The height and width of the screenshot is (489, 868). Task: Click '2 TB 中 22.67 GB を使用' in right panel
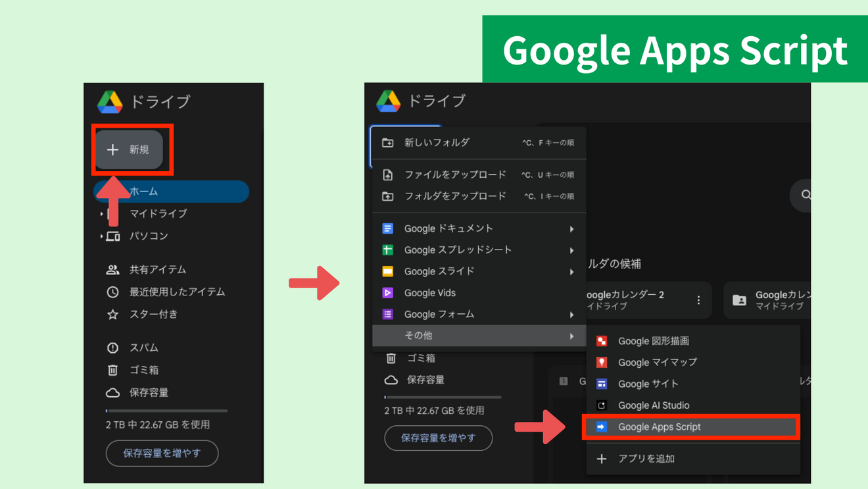tap(434, 411)
